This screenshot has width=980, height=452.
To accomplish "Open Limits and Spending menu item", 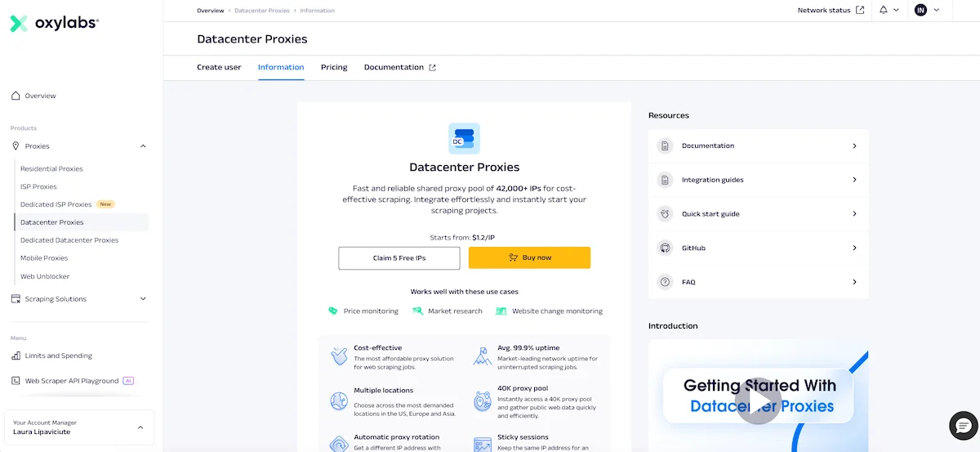I will pos(58,356).
